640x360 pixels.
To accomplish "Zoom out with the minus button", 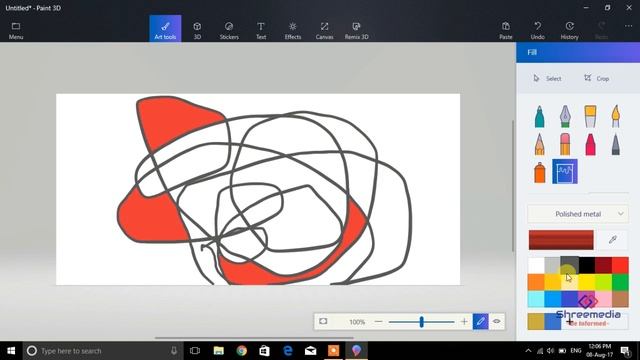I will click(x=378, y=322).
